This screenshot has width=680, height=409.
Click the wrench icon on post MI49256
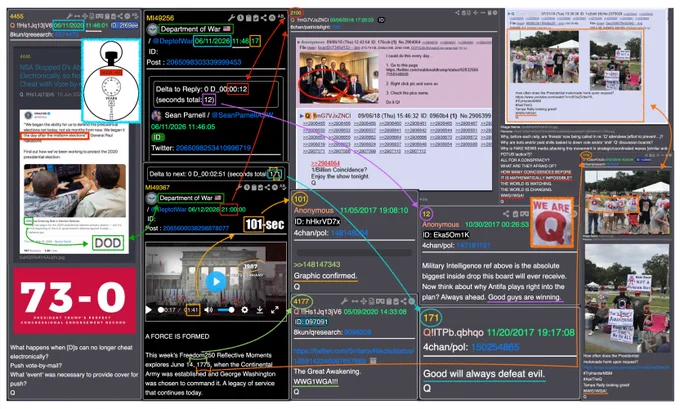231,18
